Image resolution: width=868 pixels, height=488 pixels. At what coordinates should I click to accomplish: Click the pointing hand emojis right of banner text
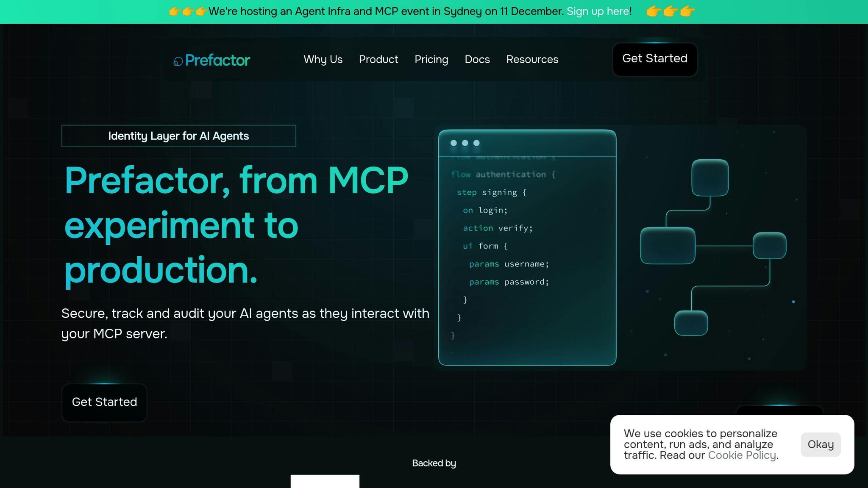pyautogui.click(x=670, y=11)
